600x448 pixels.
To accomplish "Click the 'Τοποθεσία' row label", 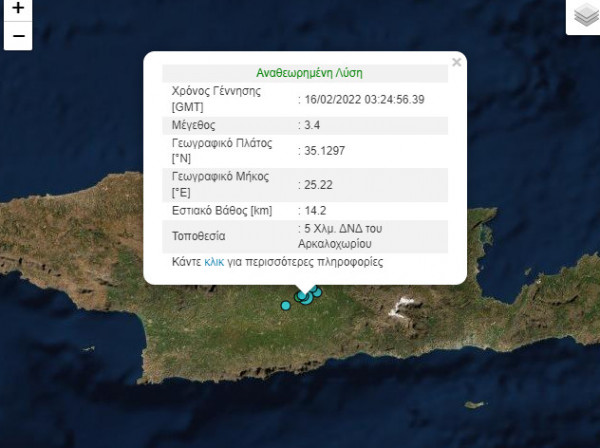I will 199,236.
